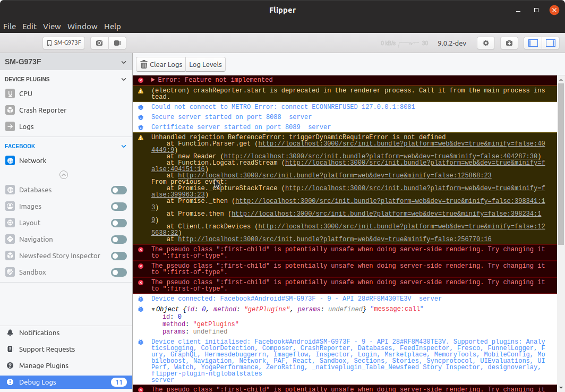
Task: Enable the Layout plugin toggle
Action: click(x=119, y=223)
